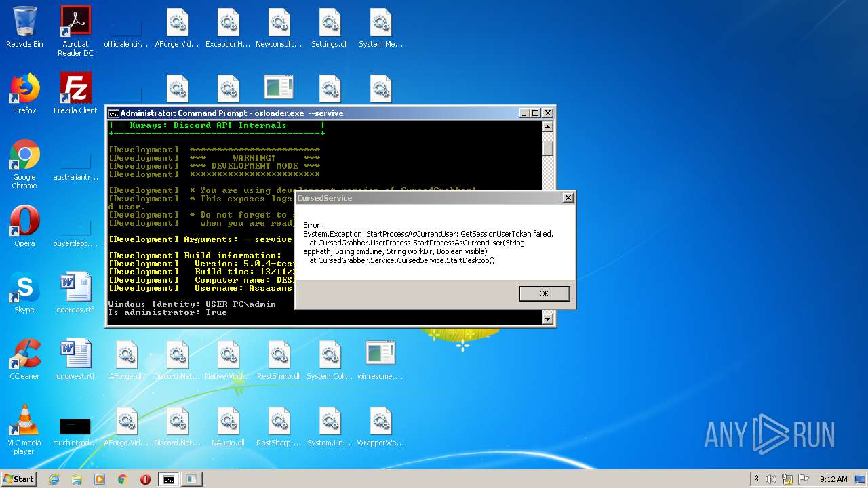Open the deareas.rtf document
868x488 pixels.
coord(75,293)
